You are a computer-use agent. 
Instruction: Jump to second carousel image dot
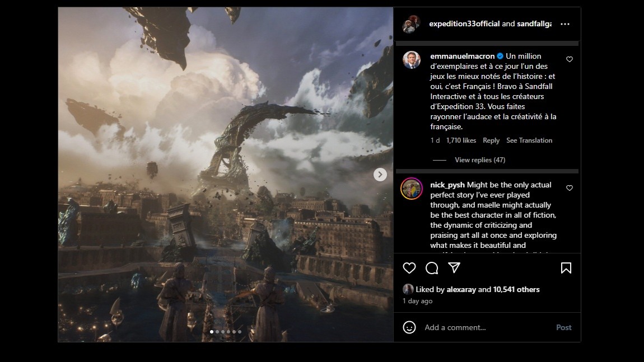click(217, 332)
